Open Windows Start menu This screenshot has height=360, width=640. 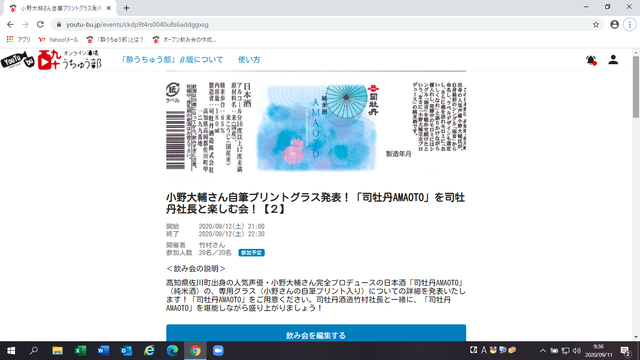click(11, 351)
